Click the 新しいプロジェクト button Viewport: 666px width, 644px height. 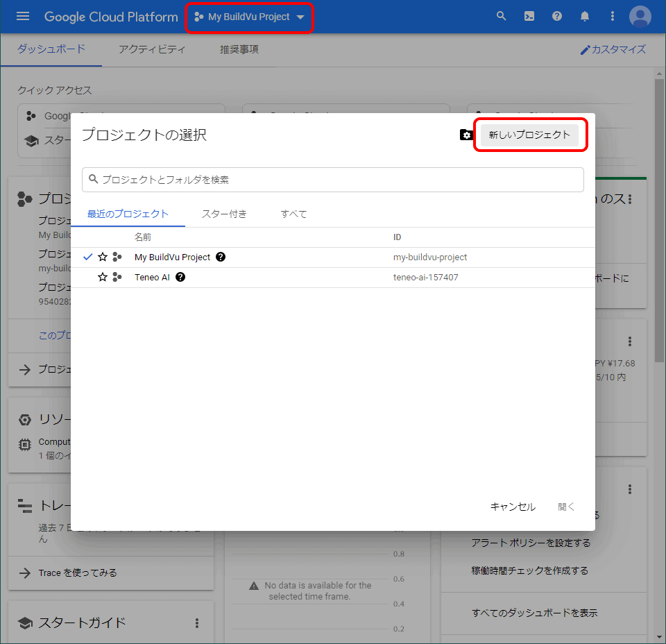[x=529, y=135]
